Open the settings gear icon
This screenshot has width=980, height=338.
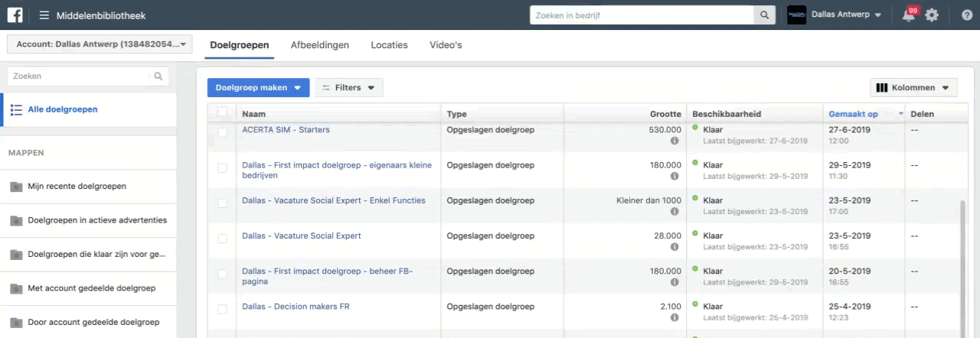[x=932, y=15]
